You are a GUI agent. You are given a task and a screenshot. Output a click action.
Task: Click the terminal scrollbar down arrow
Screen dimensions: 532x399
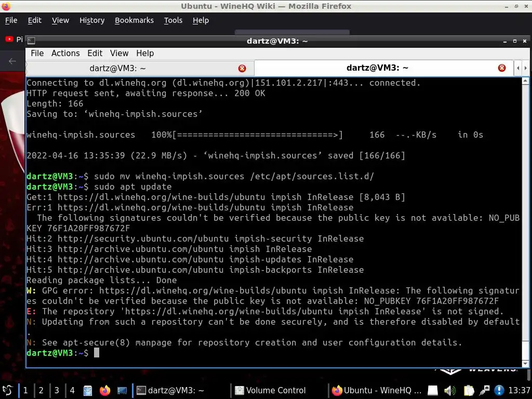525,363
